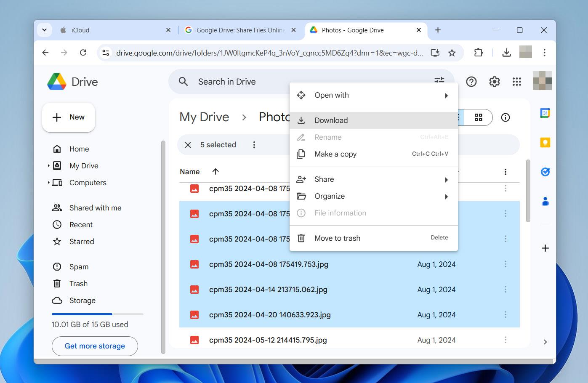588x383 pixels.
Task: Open Drive settings gear
Action: tap(494, 82)
